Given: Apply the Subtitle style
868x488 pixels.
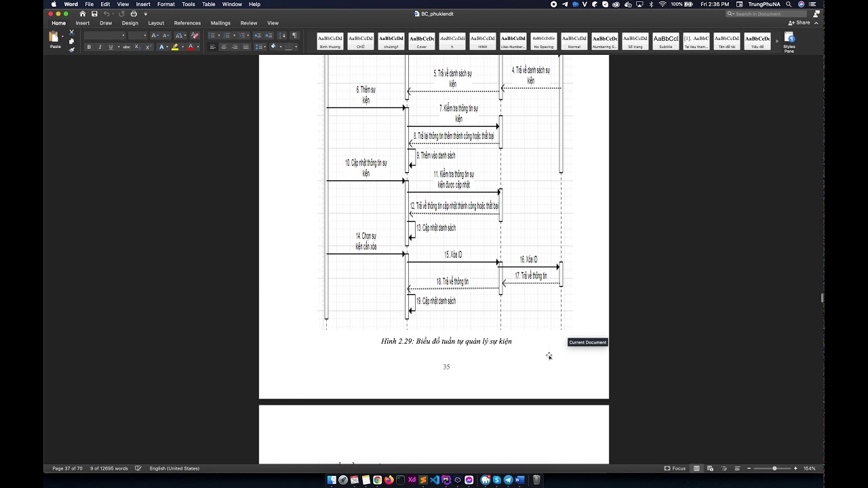Looking at the screenshot, I should click(x=666, y=41).
